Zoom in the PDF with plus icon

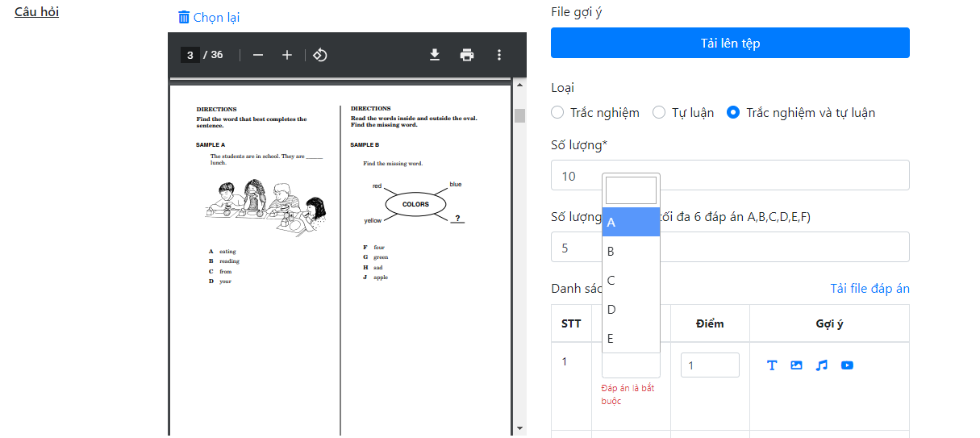(x=287, y=55)
